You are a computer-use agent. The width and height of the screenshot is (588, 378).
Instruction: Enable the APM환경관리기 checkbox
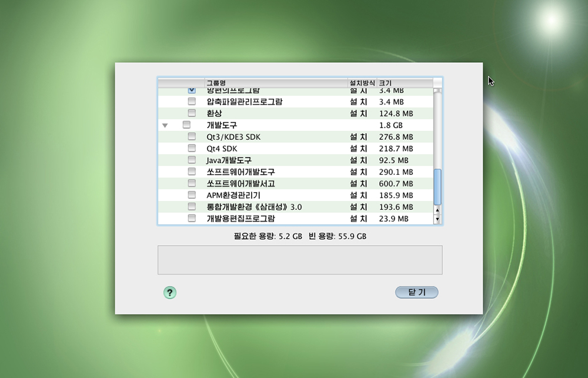click(192, 195)
